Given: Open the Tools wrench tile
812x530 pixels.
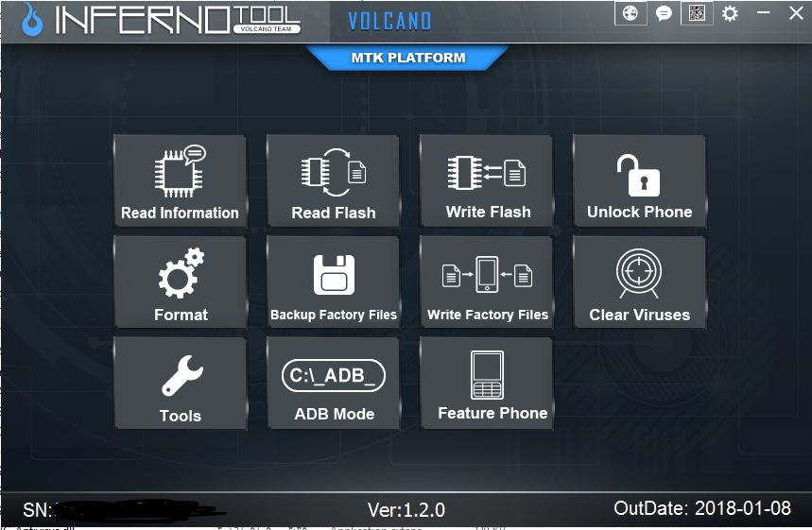Looking at the screenshot, I should tap(180, 384).
